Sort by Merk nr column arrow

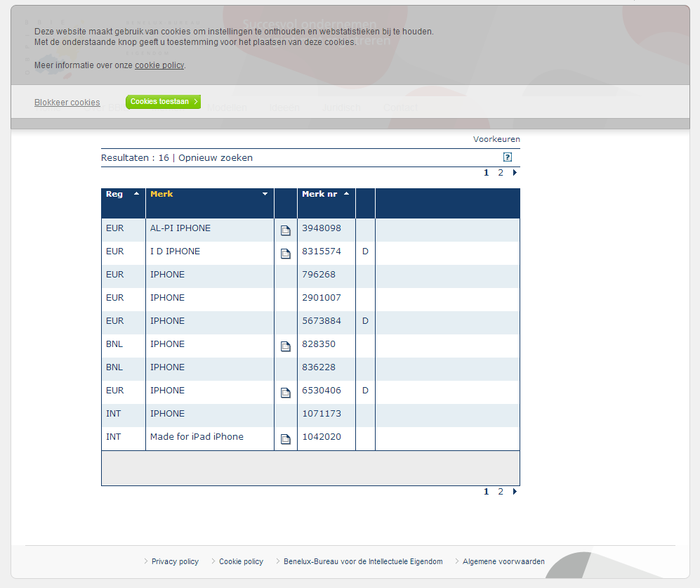tap(346, 193)
